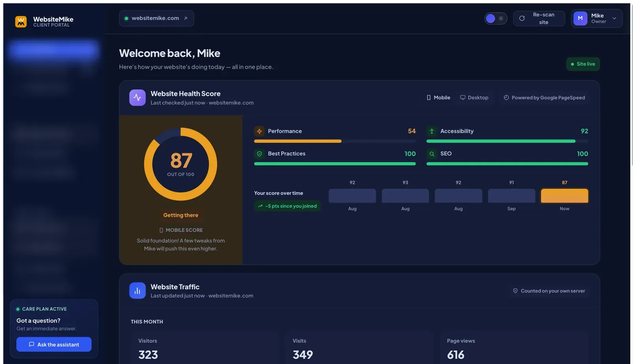Click the Welcome back, Mike heading
This screenshot has width=633, height=364.
170,53
